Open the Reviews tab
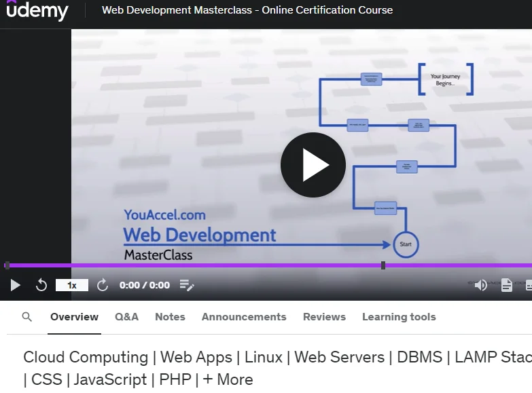Image resolution: width=532 pixels, height=393 pixels. [x=324, y=317]
